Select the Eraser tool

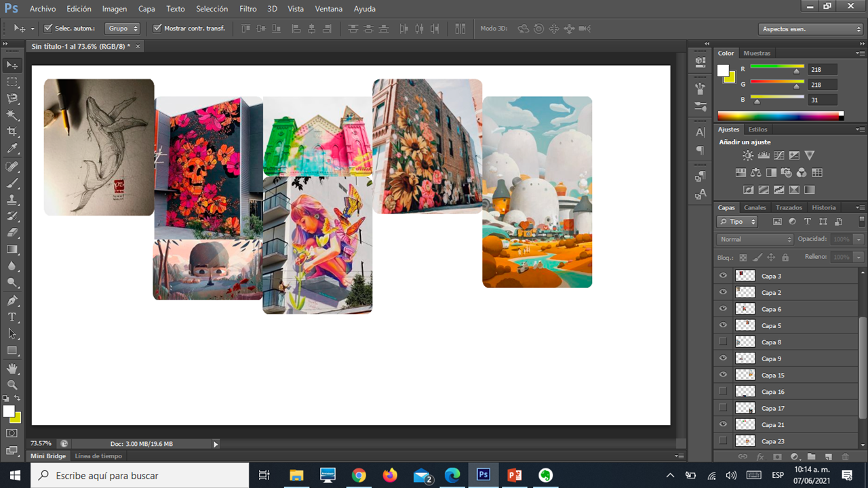(12, 232)
